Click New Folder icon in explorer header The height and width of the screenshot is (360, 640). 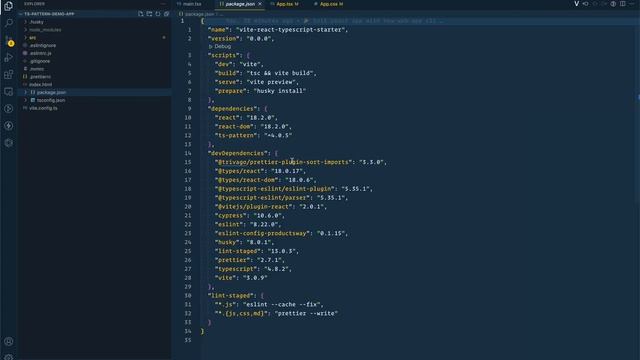click(149, 14)
